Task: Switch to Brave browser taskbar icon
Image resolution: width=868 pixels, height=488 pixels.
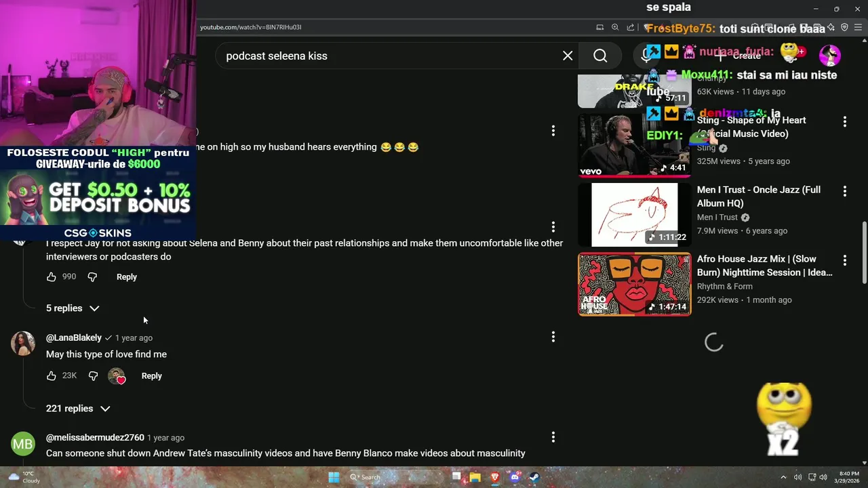Action: (495, 477)
